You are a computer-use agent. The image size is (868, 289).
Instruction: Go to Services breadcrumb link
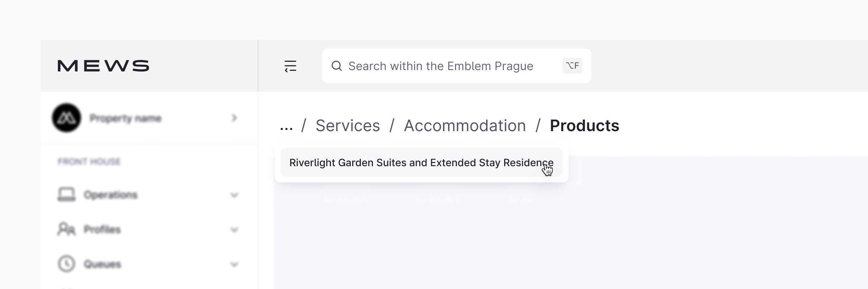tap(348, 126)
